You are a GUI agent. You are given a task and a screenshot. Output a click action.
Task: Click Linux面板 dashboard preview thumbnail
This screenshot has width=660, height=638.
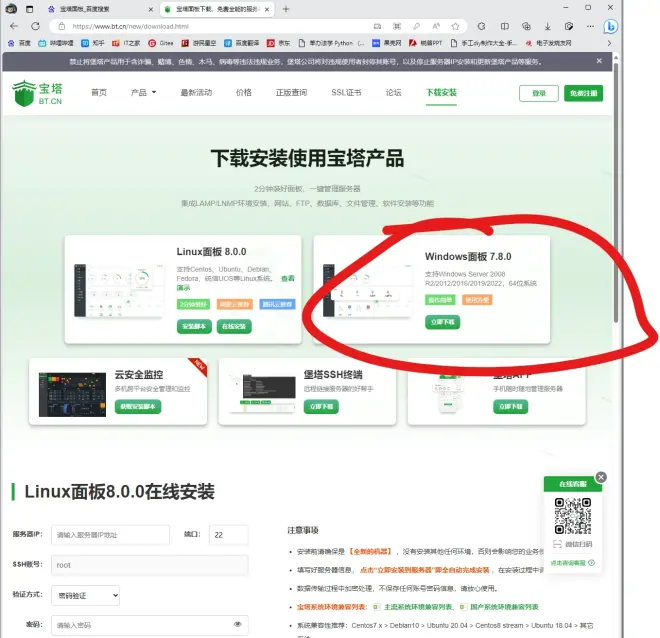(x=118, y=291)
